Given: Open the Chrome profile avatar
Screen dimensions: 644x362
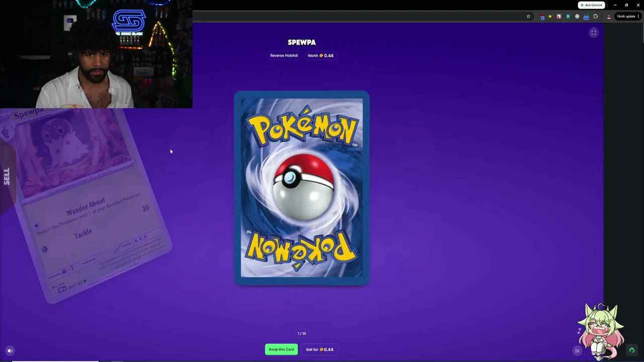Looking at the screenshot, I should tap(609, 17).
